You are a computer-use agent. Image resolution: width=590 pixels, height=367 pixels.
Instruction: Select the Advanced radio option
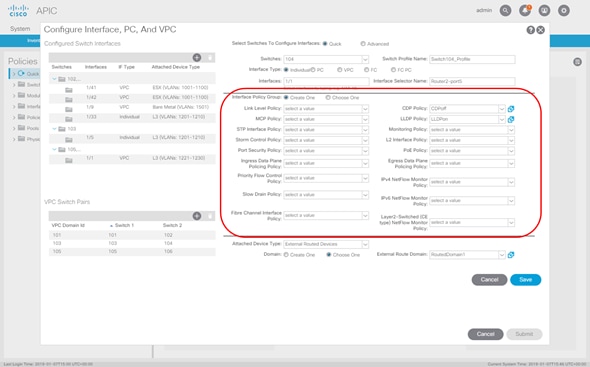point(363,44)
